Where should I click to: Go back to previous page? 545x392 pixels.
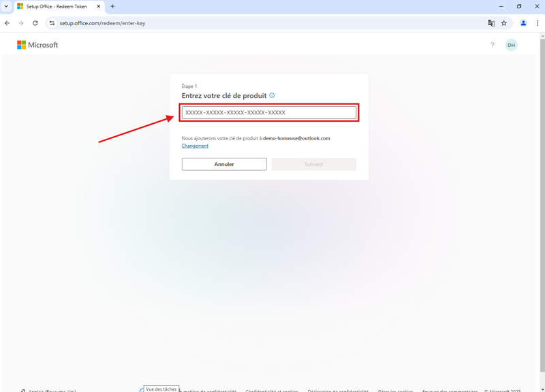point(7,23)
